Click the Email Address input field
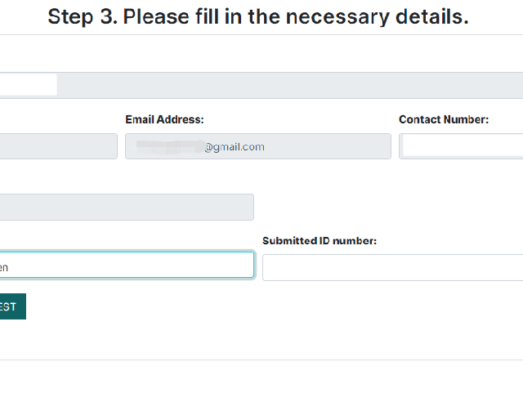The width and height of the screenshot is (523, 420). click(x=327, y=146)
